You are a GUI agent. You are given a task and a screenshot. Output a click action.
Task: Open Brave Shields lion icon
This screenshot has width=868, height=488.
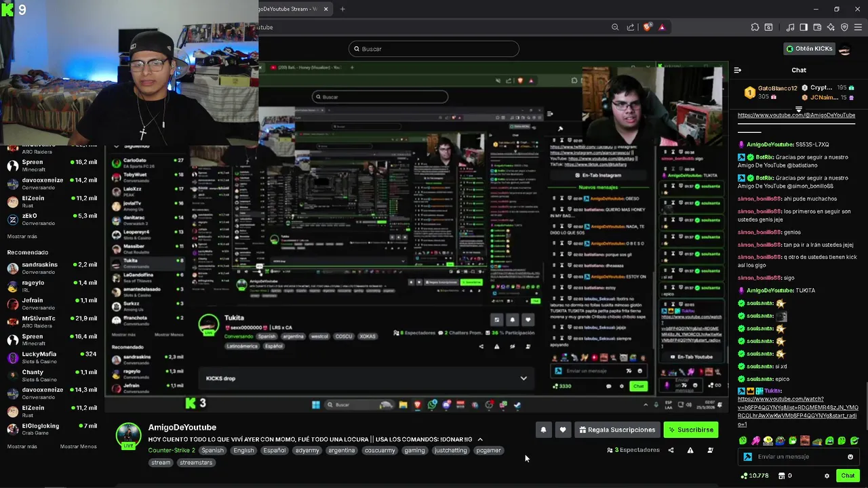647,27
